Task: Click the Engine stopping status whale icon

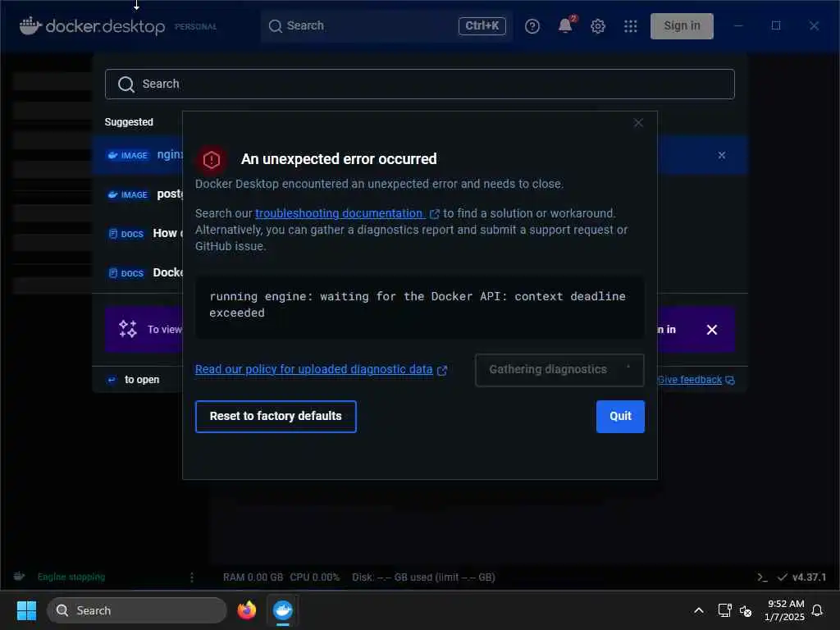Action: [20, 577]
